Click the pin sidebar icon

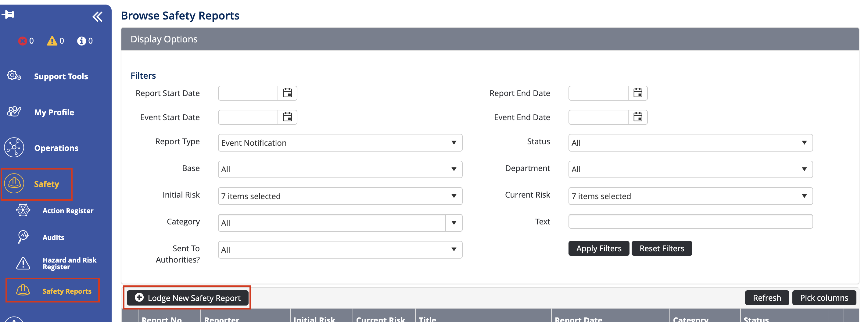click(8, 14)
